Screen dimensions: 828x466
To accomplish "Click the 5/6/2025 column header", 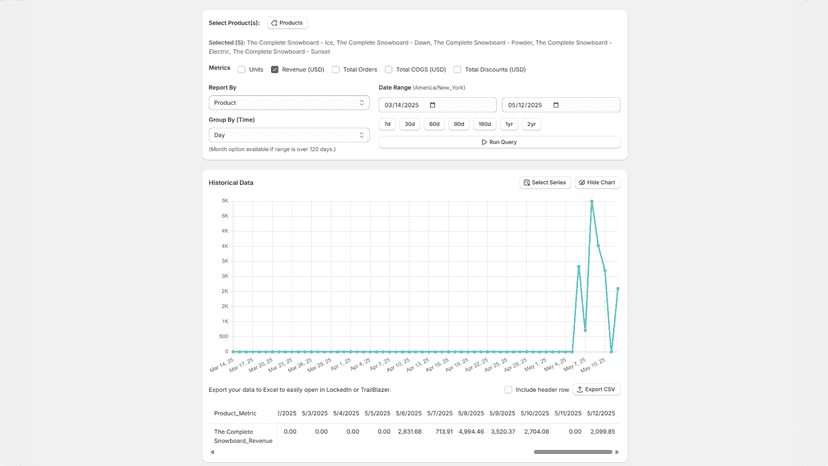I will (x=409, y=413).
